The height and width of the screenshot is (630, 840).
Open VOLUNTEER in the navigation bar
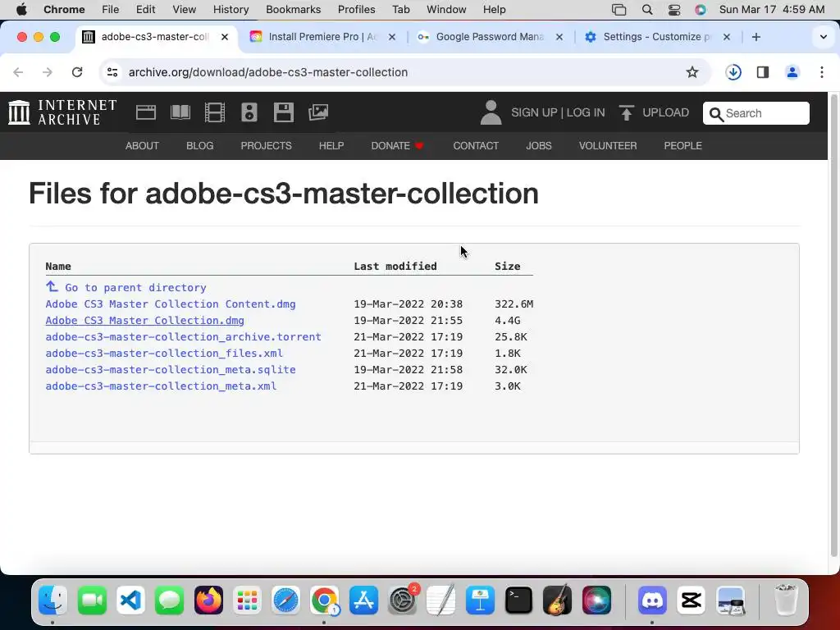pyautogui.click(x=608, y=146)
